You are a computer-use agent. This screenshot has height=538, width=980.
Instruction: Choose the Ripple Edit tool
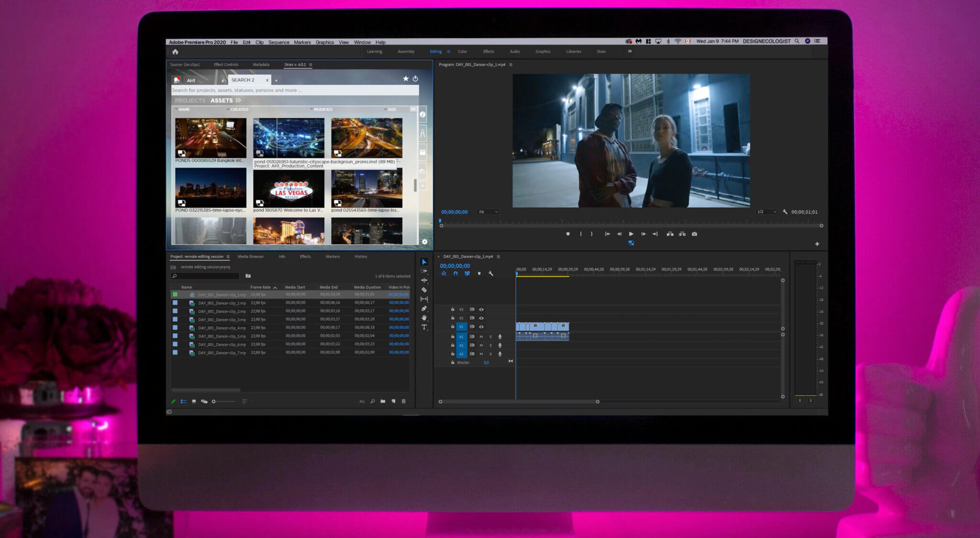424,280
